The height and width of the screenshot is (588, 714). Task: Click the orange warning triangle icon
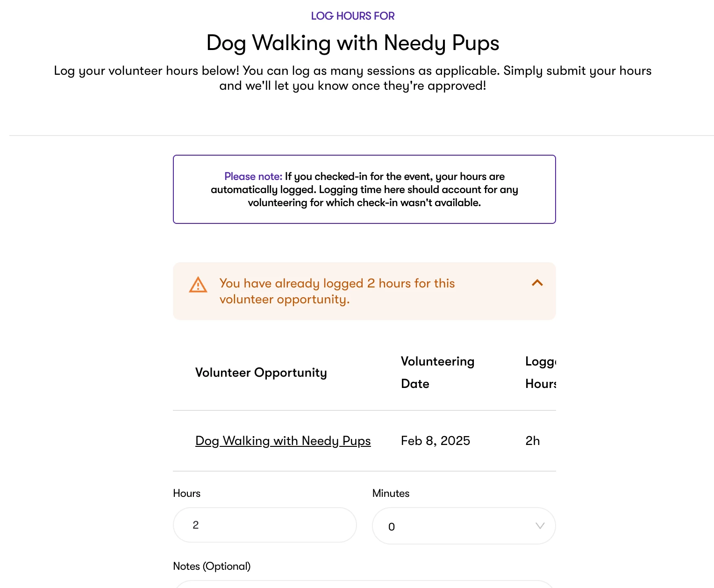coord(198,285)
